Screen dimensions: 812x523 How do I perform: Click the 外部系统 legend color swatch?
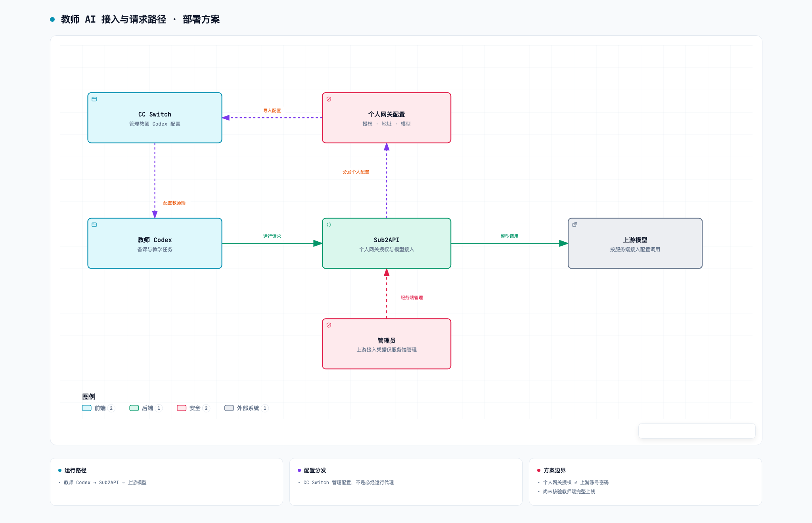pos(229,408)
